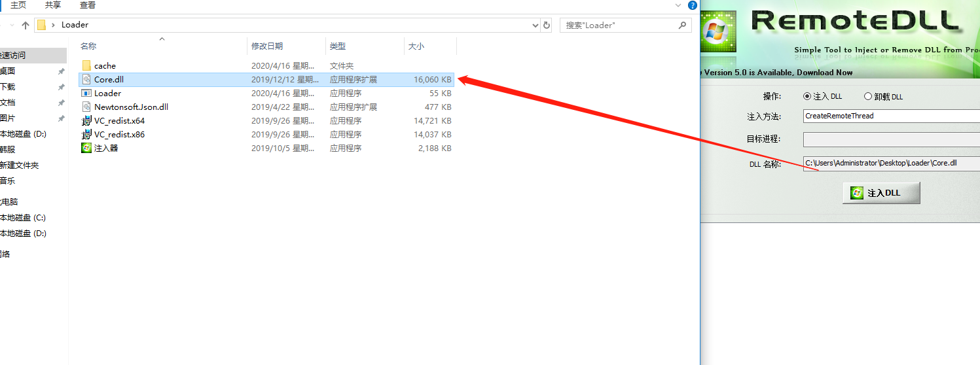Click the 注入DLL button in RemoteDLL
The width and height of the screenshot is (980, 365).
(881, 193)
